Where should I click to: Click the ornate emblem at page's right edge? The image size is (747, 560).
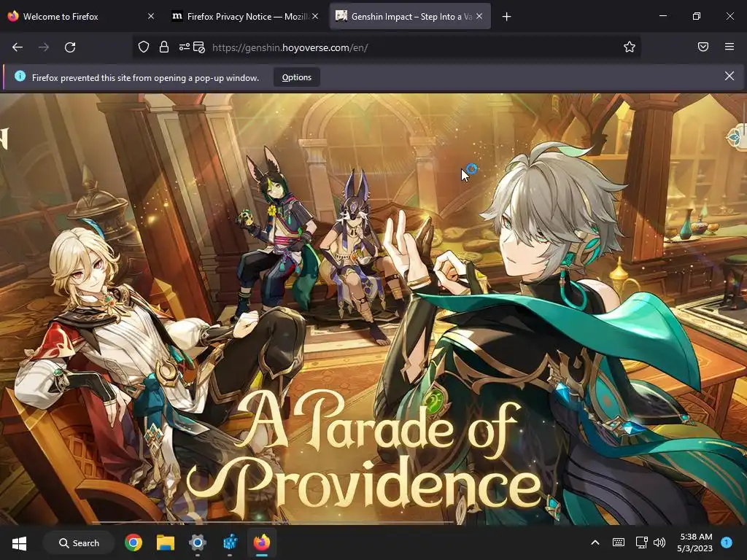tap(737, 137)
